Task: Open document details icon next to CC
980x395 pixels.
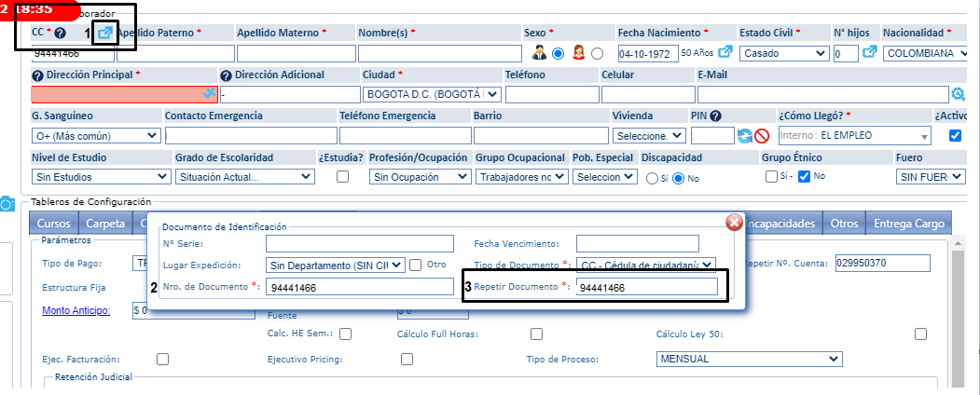Action: 106,33
